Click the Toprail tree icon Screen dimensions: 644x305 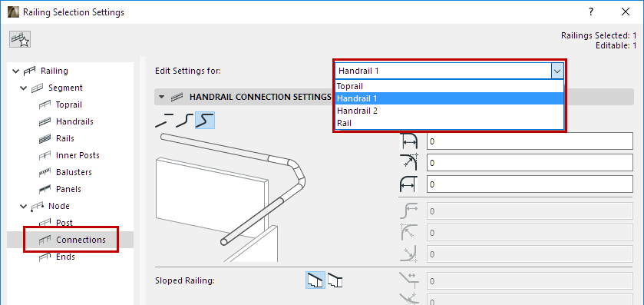point(45,105)
